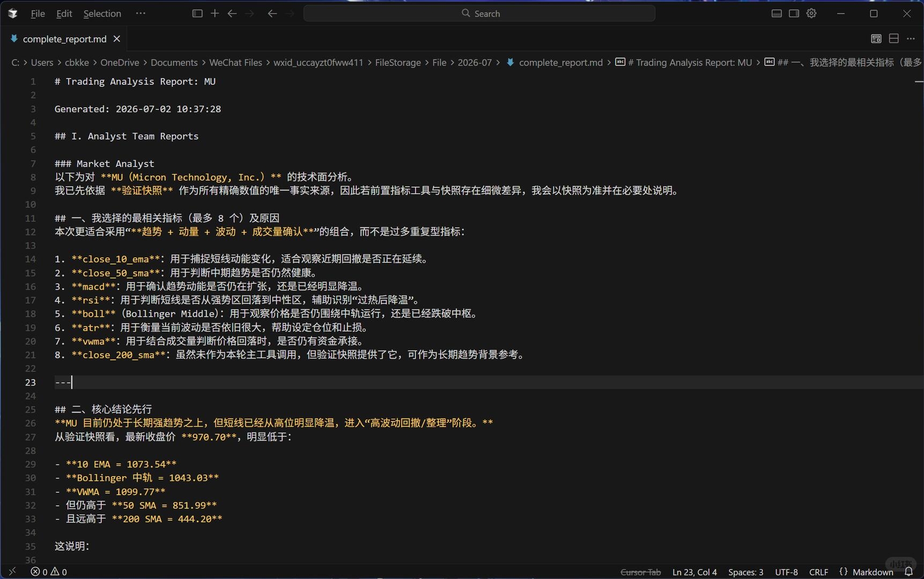The height and width of the screenshot is (579, 924).
Task: Click the '### Market Analyst' heading
Action: (105, 164)
